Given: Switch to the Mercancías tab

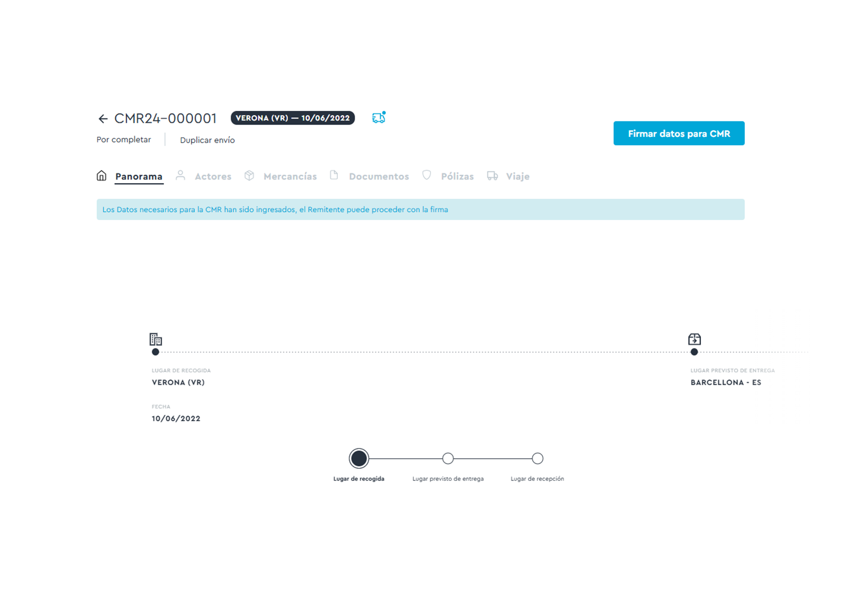Looking at the screenshot, I should pos(290,176).
